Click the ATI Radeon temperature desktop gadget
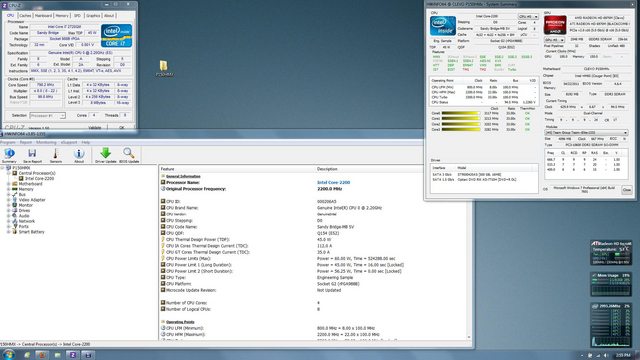 click(610, 252)
